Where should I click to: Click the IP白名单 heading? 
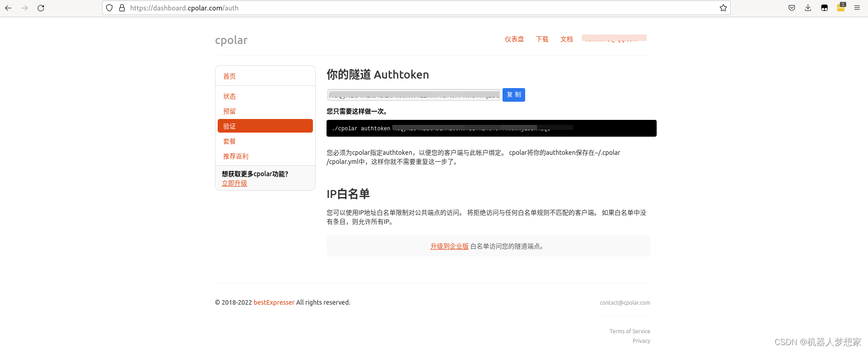(x=348, y=194)
